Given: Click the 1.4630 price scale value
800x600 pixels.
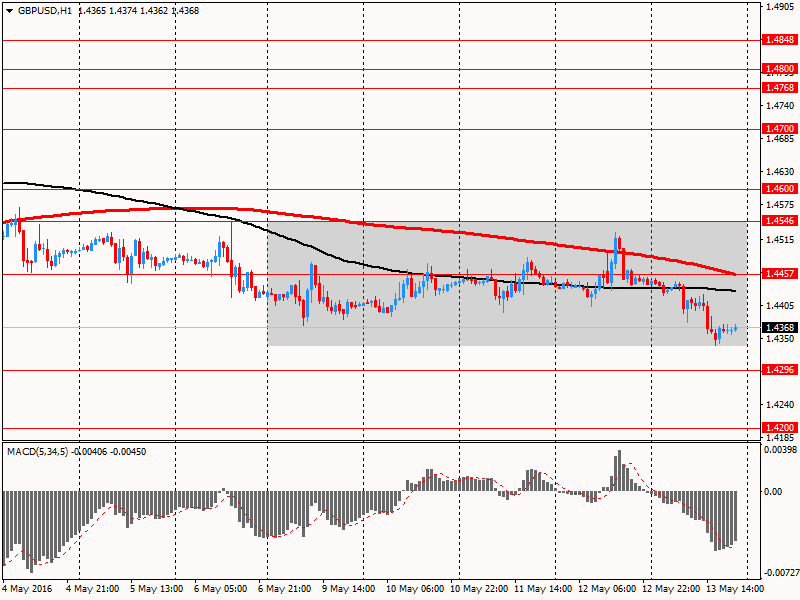Looking at the screenshot, I should [781, 172].
